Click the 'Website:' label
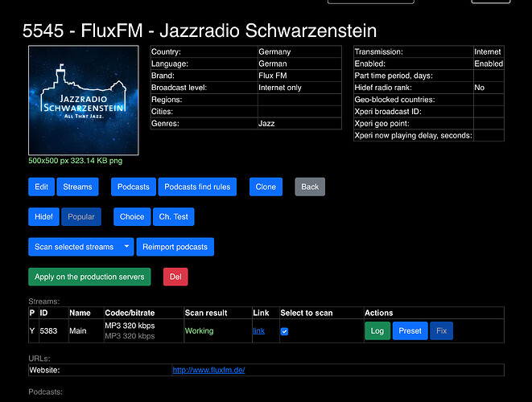 [x=44, y=370]
